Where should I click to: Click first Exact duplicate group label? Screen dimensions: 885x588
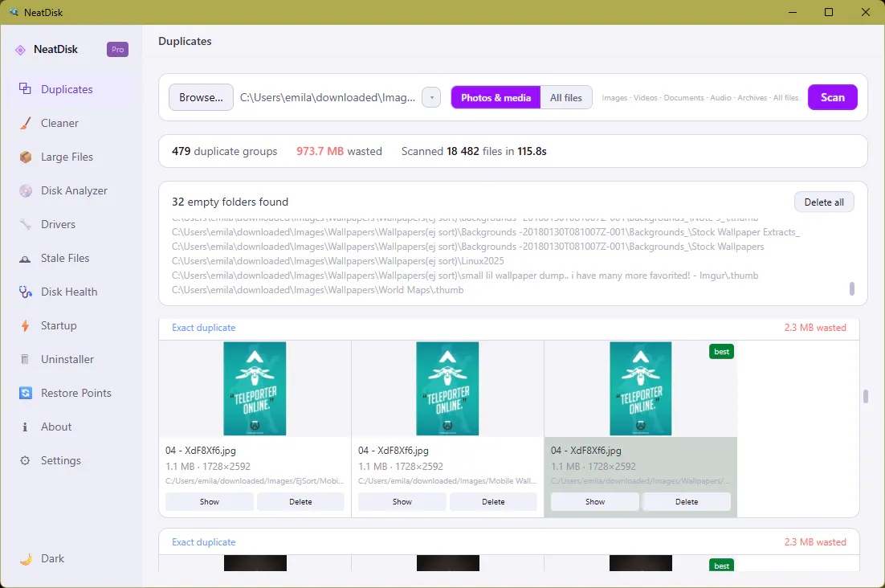[204, 328]
